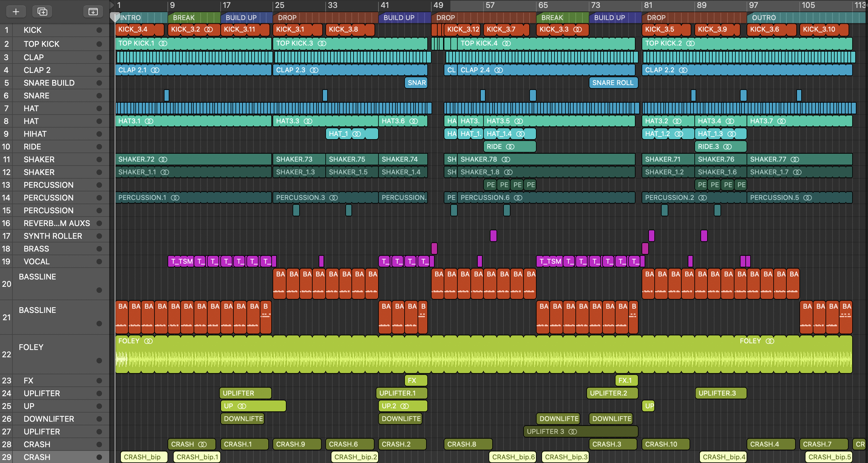
Task: Toggle the dot button on FOLEY track
Action: [x=99, y=361]
